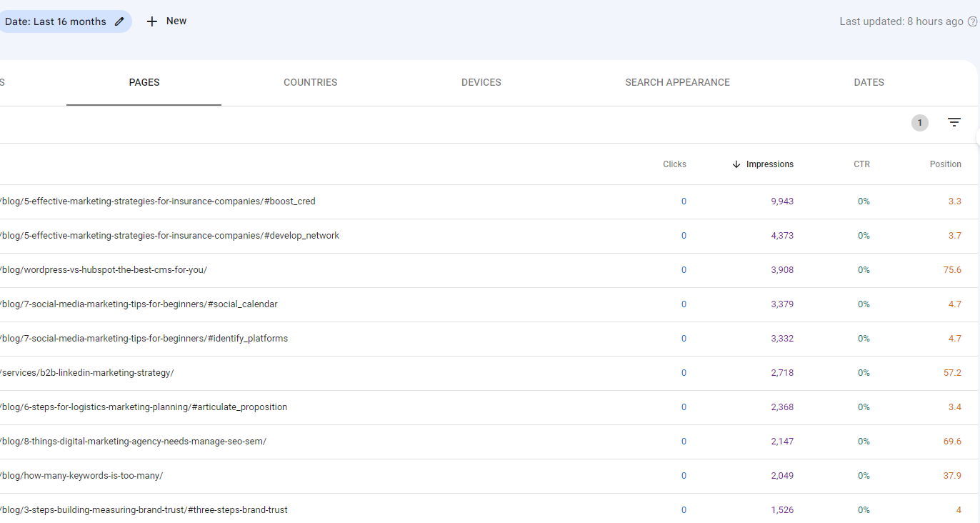Select the how-many-keywords-is-too-many row

coord(489,476)
